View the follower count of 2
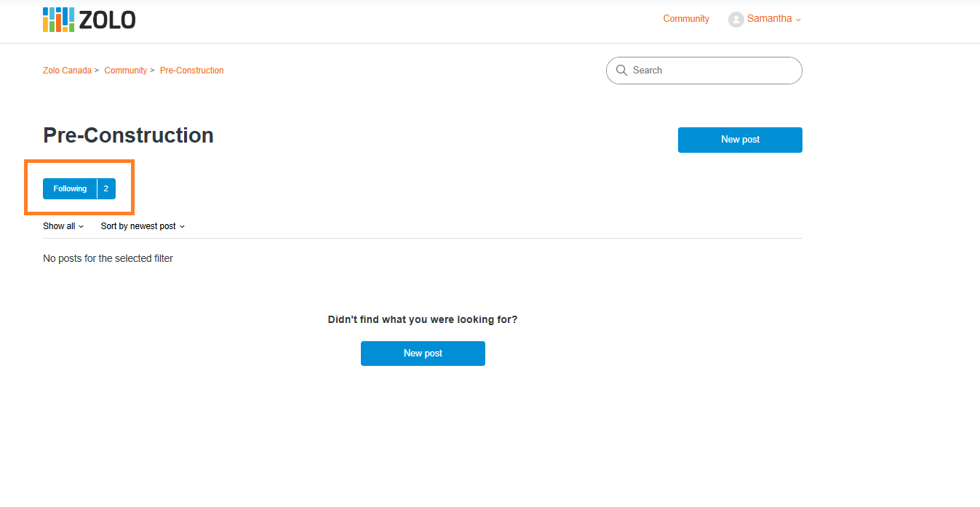The height and width of the screenshot is (507, 980). pos(106,188)
